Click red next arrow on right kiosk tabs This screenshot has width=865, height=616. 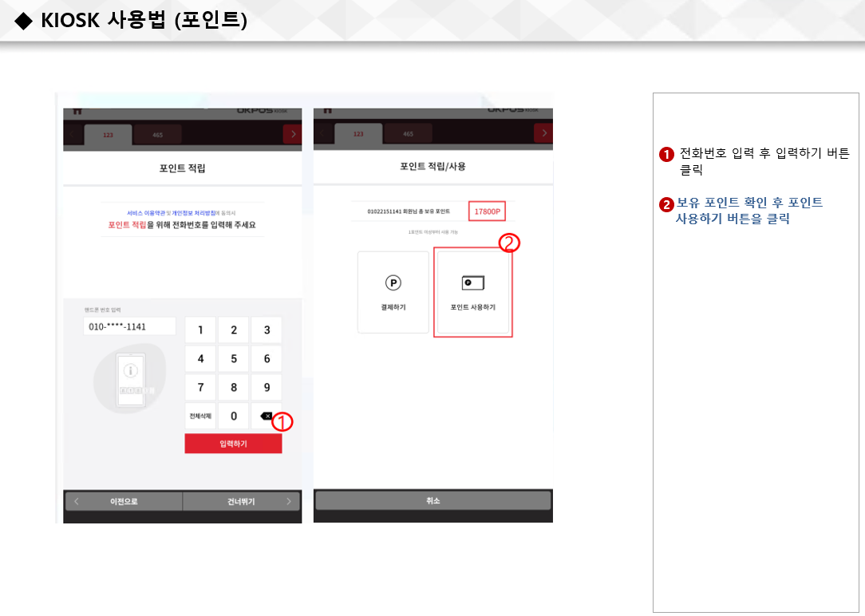point(543,133)
